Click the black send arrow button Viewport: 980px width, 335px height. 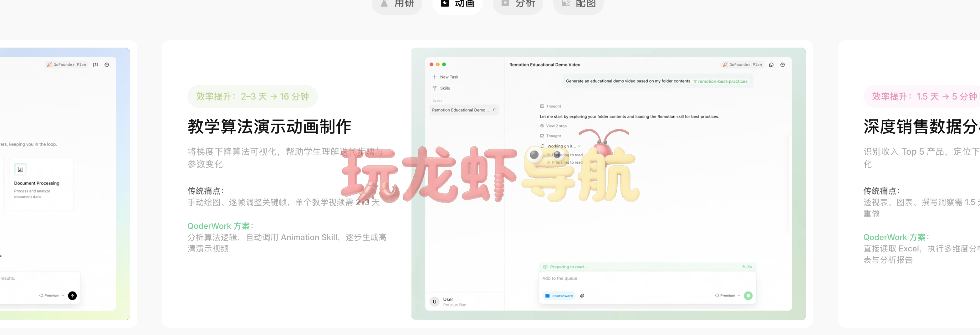click(72, 296)
